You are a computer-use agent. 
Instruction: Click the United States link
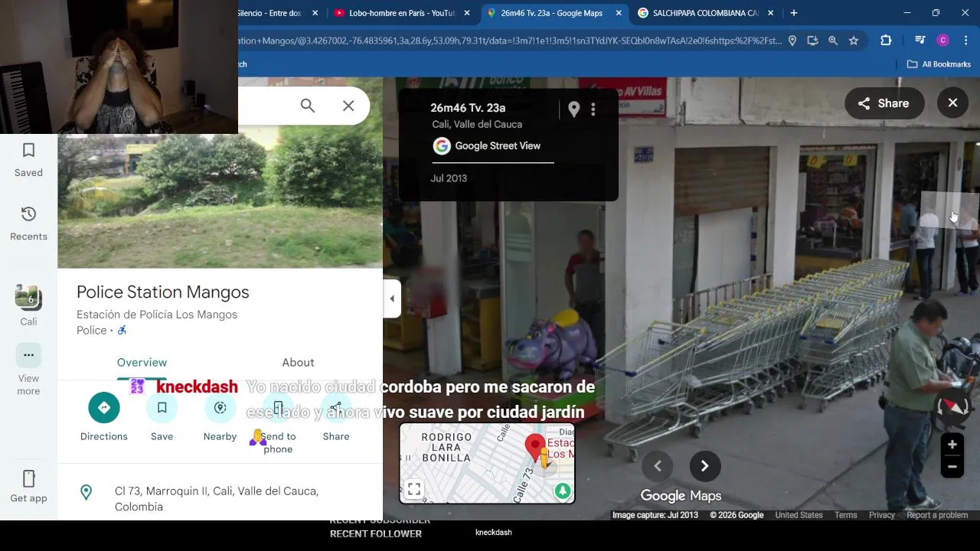tap(799, 515)
